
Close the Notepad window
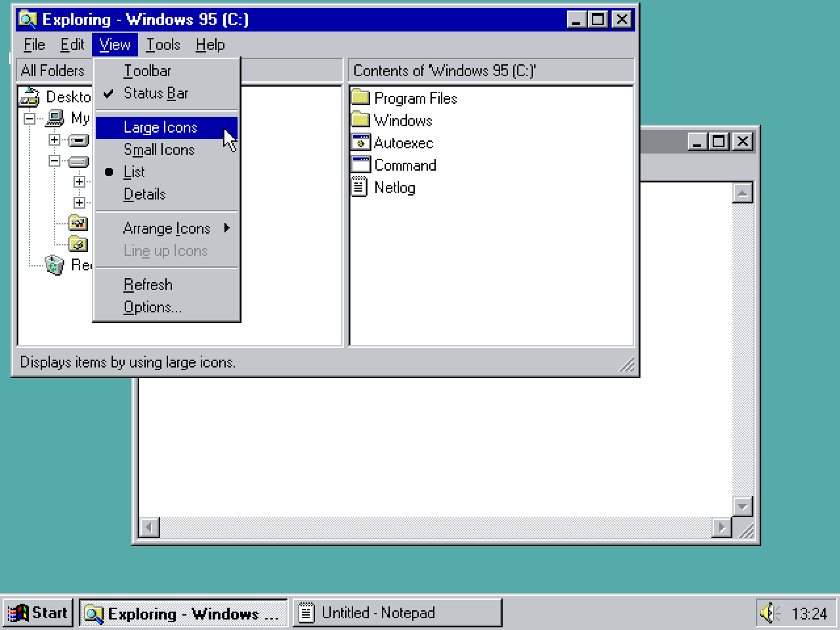pyautogui.click(x=742, y=141)
